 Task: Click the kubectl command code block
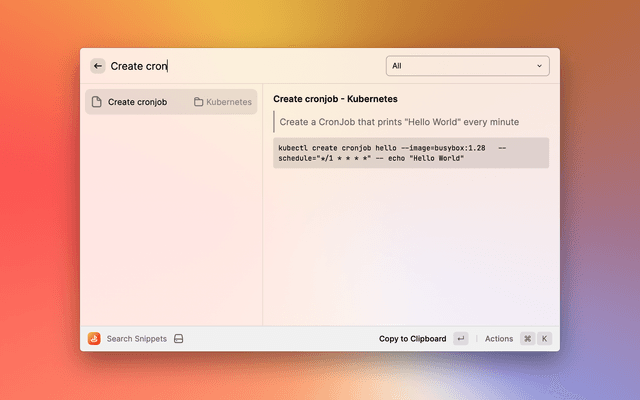click(x=410, y=153)
